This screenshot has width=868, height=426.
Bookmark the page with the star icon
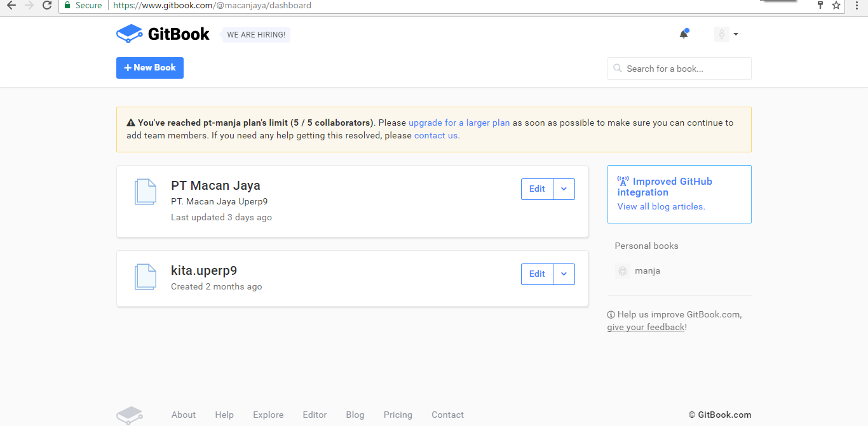836,5
